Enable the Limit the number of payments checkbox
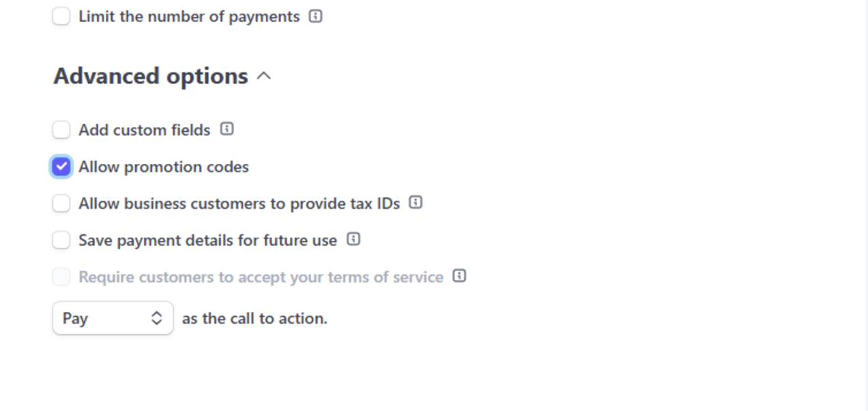The width and height of the screenshot is (868, 411). (x=61, y=16)
